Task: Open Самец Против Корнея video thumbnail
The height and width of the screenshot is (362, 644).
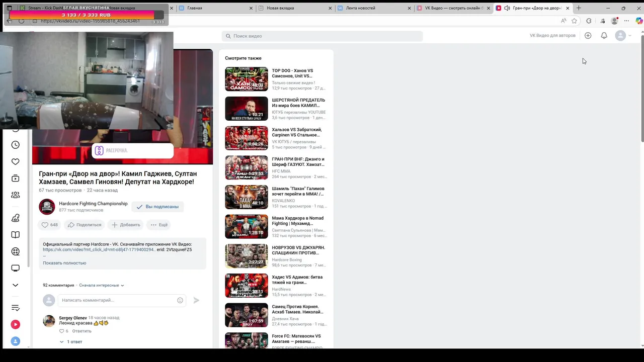Action: (x=247, y=315)
